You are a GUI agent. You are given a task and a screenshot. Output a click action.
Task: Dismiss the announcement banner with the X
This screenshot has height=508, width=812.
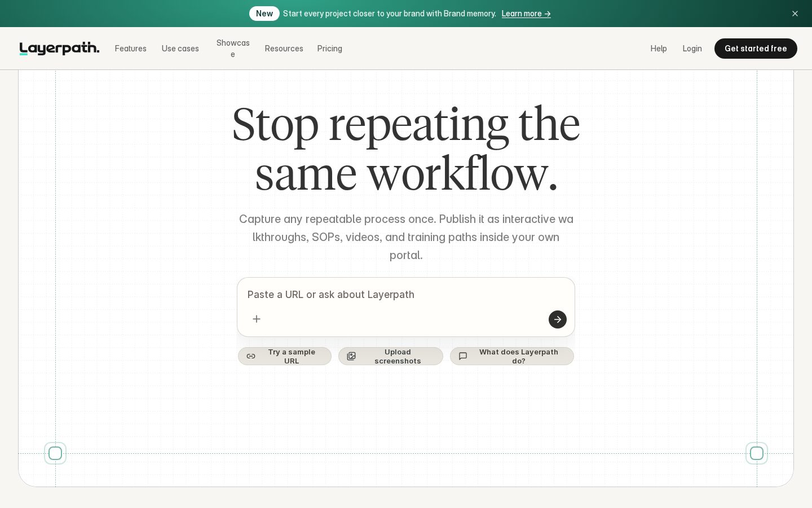tap(795, 14)
